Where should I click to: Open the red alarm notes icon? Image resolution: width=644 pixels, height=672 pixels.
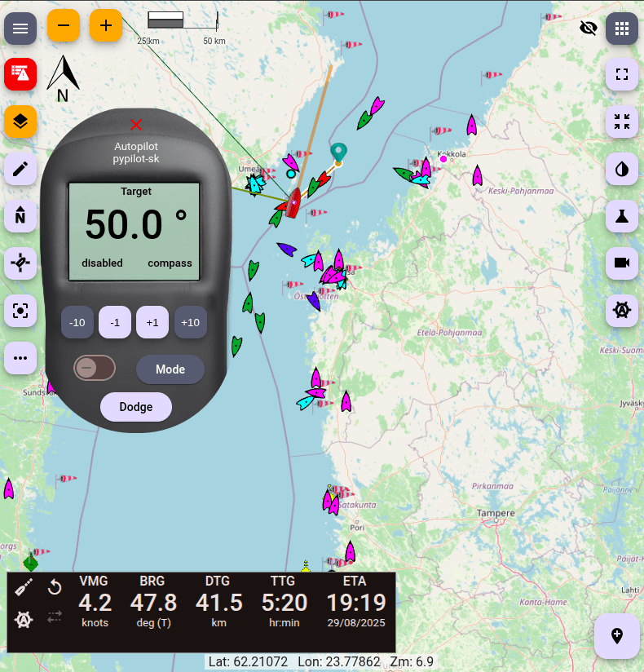(20, 74)
